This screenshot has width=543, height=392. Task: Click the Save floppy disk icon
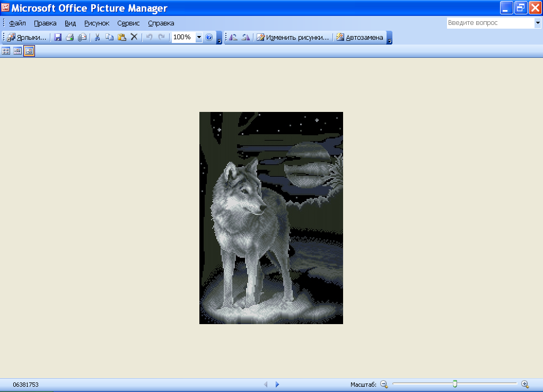[58, 38]
